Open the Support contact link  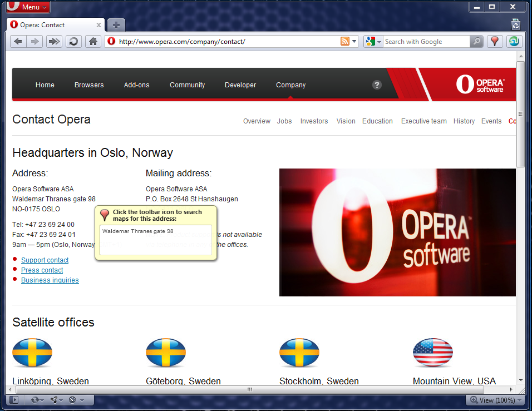(x=45, y=260)
